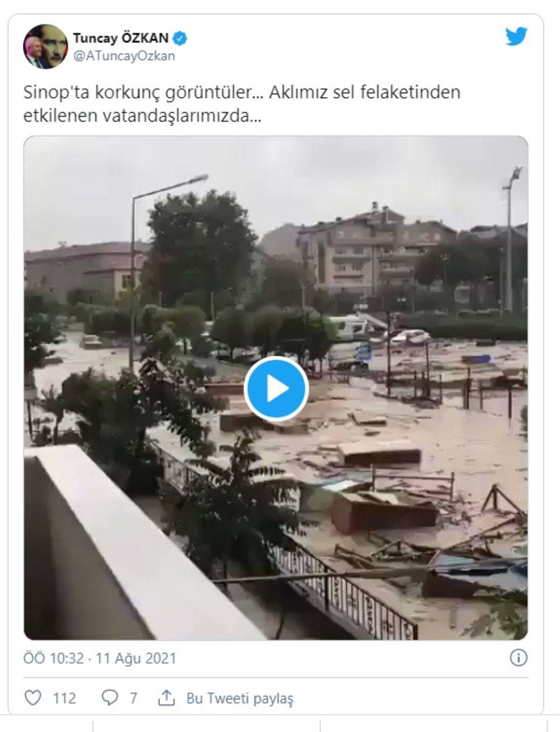The height and width of the screenshot is (732, 560).
Task: Click the date 11 Ağu 2021
Action: 136,658
